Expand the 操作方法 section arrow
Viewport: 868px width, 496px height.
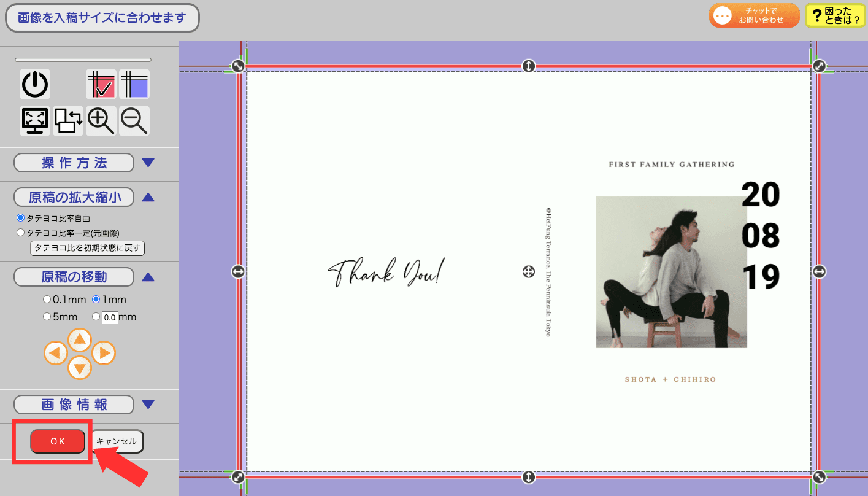pyautogui.click(x=148, y=163)
